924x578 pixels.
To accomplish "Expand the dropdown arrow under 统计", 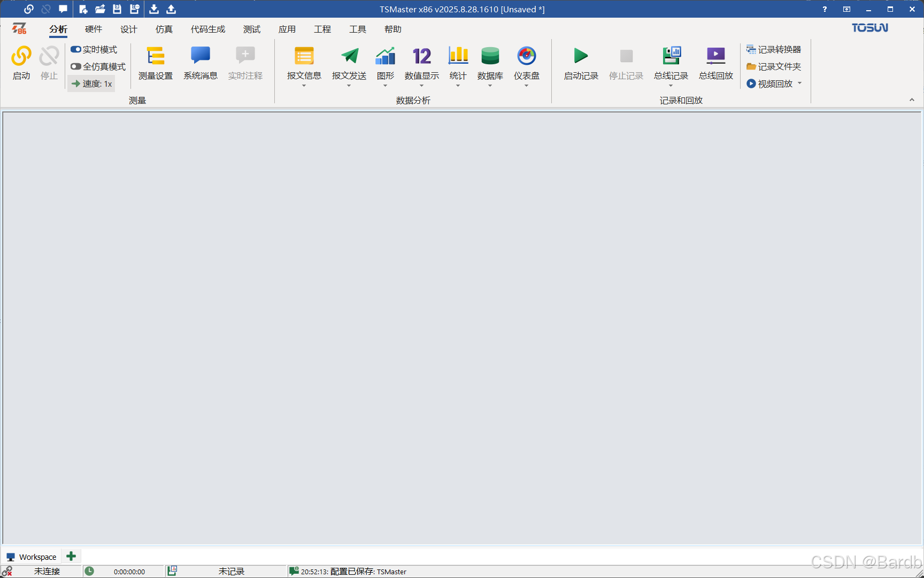I will (458, 86).
